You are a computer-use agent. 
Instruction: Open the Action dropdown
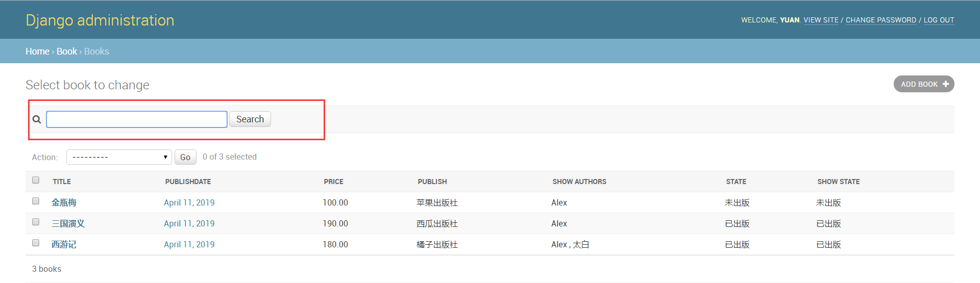point(119,157)
